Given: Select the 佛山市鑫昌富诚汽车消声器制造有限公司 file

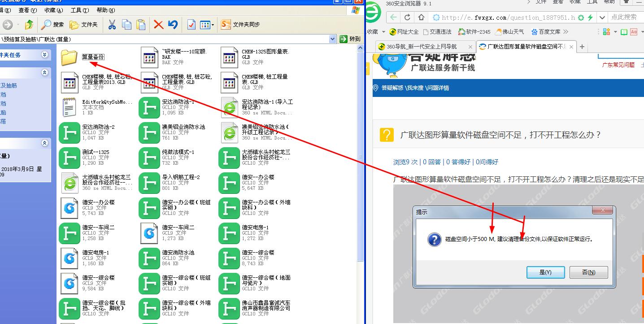Looking at the screenshot, I should [256, 308].
